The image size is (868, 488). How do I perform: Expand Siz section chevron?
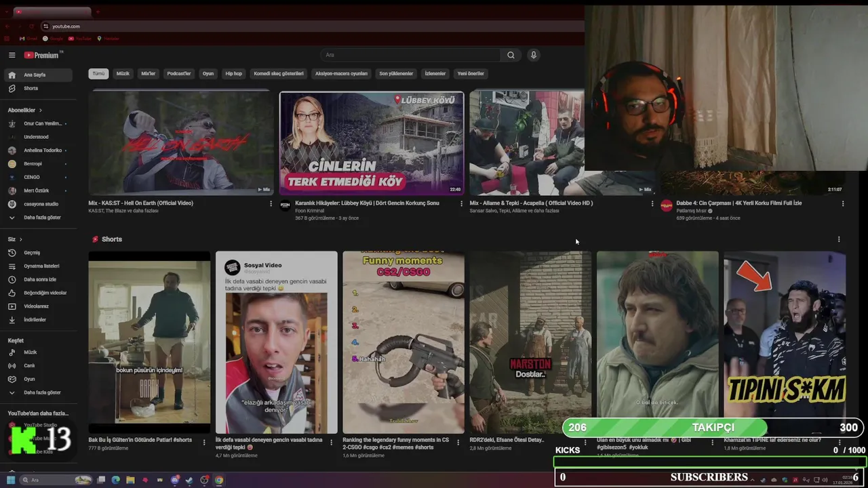pos(20,239)
